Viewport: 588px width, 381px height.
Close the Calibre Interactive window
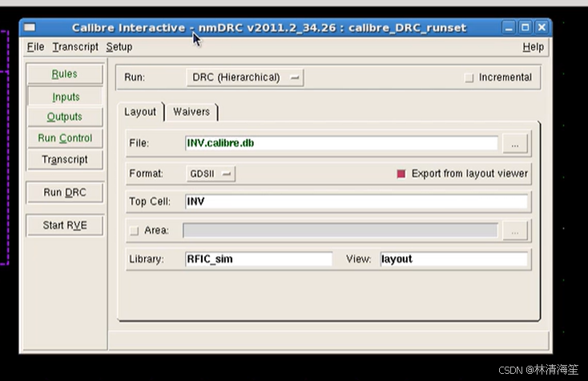[x=542, y=28]
